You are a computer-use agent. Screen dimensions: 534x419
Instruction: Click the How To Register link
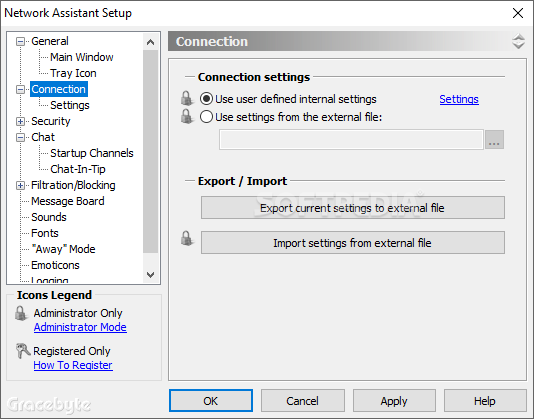click(73, 365)
